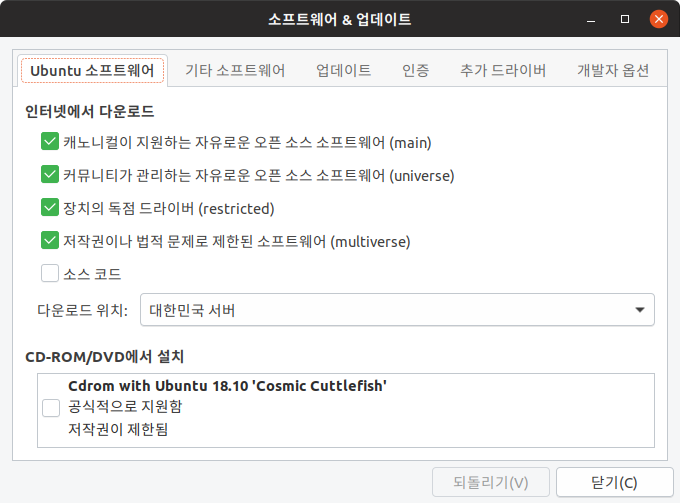
Task: Close window with the orange X icon
Action: 658,19
